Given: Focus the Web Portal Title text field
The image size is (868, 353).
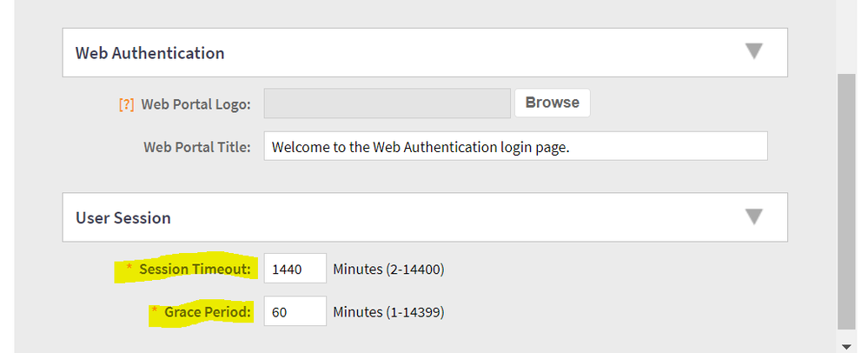Looking at the screenshot, I should click(x=515, y=146).
